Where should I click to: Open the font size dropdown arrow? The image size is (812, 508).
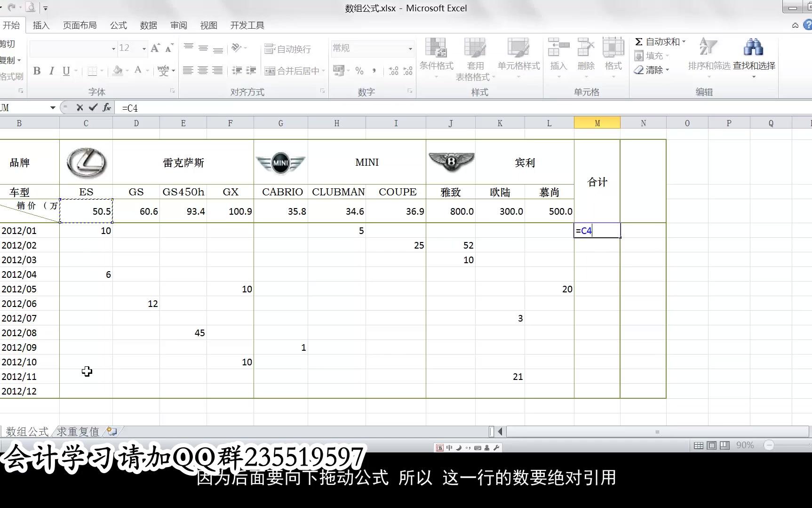(144, 48)
